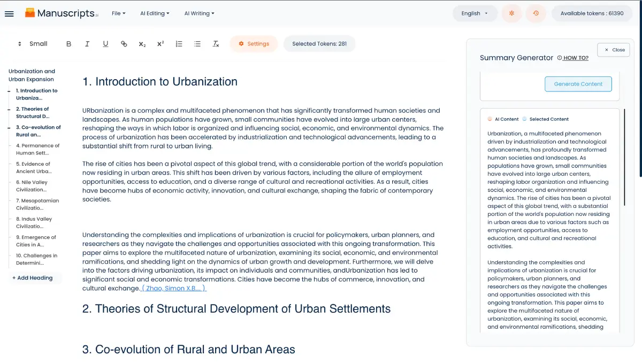Open the File menu

click(118, 13)
